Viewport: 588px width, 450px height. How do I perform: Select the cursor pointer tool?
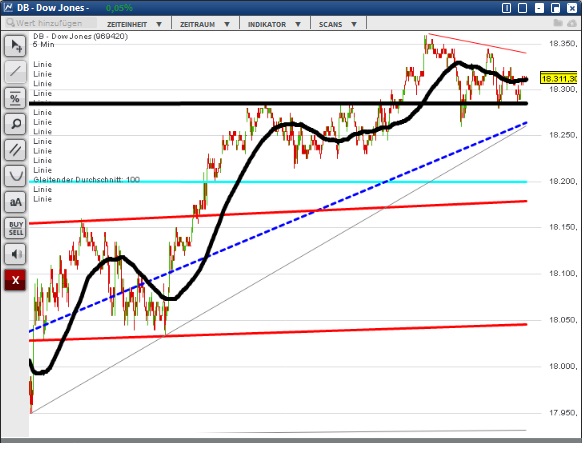(15, 46)
